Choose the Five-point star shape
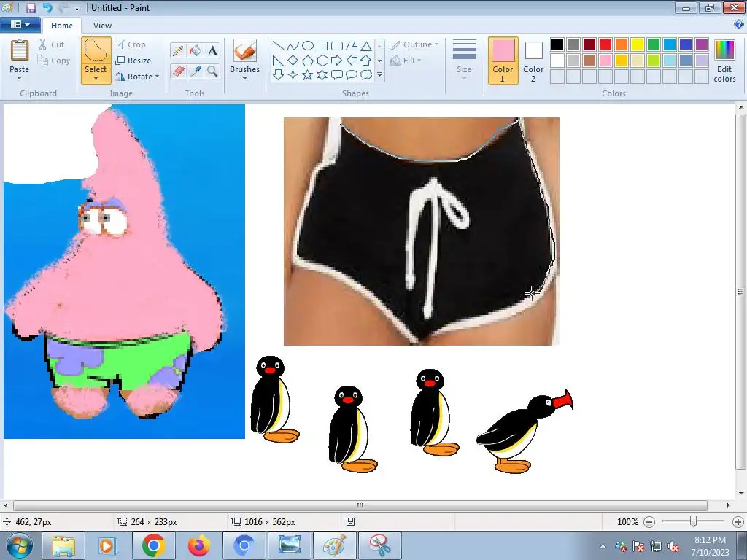The image size is (747, 560). [x=308, y=75]
